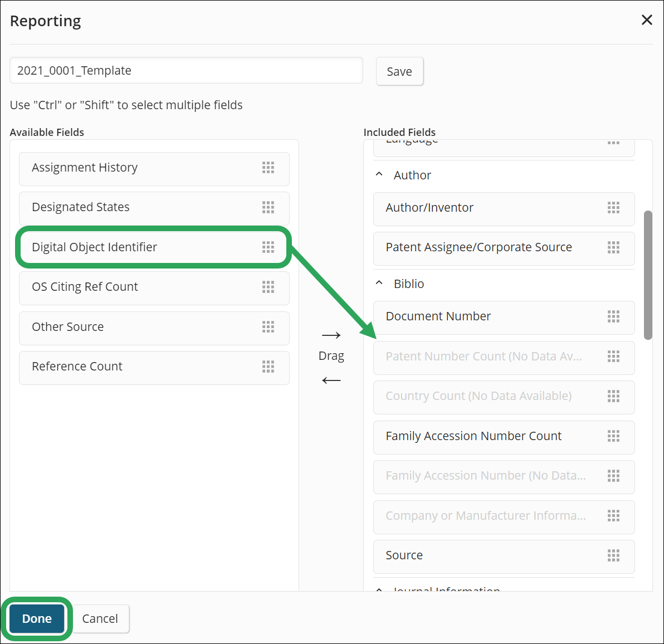
Task: Click drag handle icon for Document Number
Action: pyautogui.click(x=614, y=316)
